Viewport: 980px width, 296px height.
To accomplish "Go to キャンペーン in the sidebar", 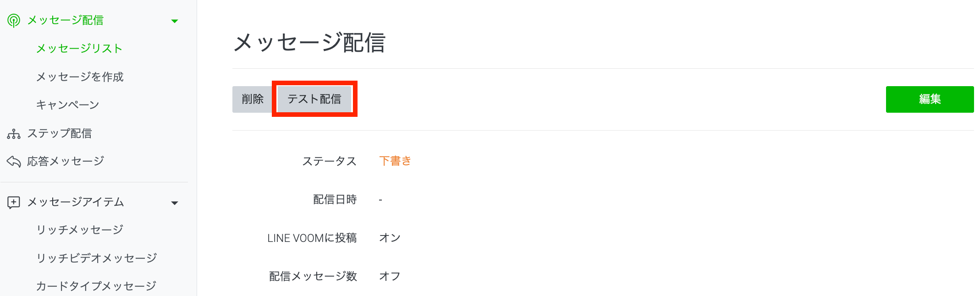I will pos(67,105).
